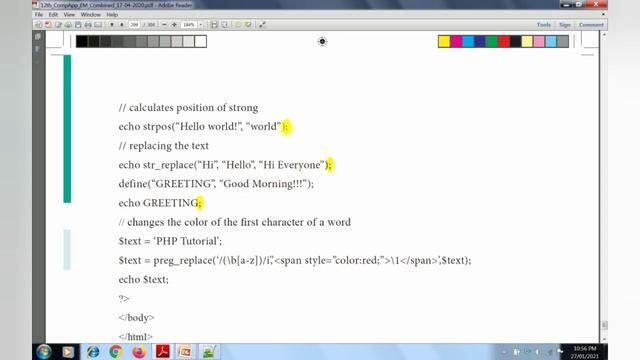Screen dimensions: 640x360
Task: Click the email envelope toolbar icon
Action: click(98, 25)
